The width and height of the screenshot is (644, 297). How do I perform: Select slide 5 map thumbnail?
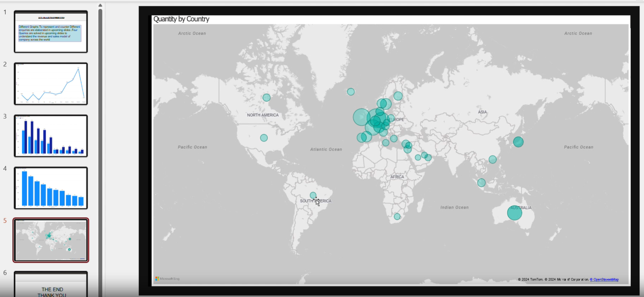(51, 241)
